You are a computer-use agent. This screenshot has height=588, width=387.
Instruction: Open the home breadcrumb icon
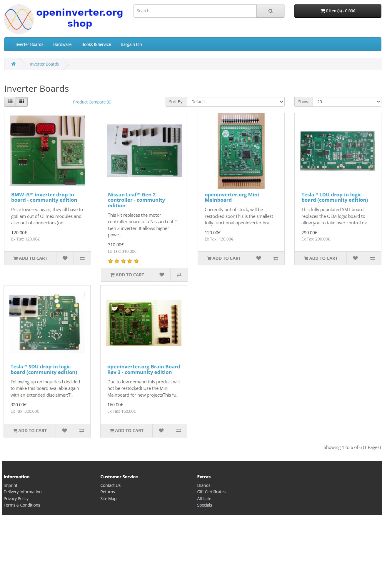[14, 64]
